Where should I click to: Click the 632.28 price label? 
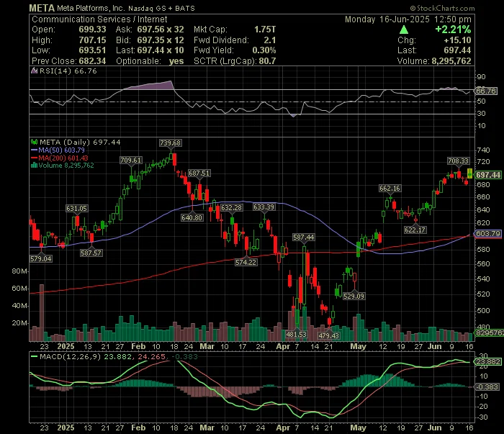point(231,207)
